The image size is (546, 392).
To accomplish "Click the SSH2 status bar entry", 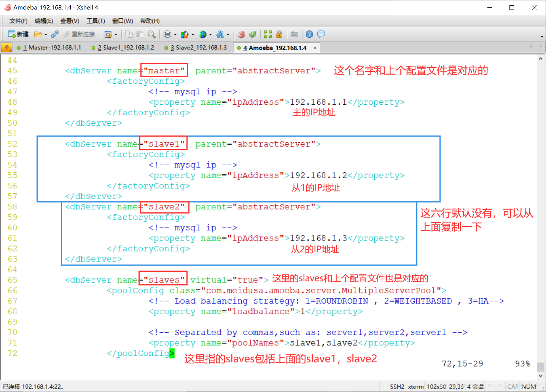I will coord(397,387).
